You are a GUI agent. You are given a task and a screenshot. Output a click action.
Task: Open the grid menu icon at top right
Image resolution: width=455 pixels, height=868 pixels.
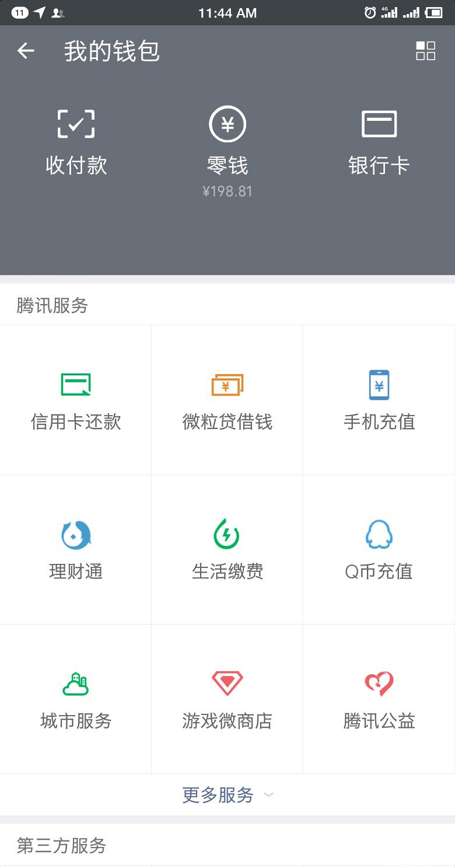(x=425, y=51)
